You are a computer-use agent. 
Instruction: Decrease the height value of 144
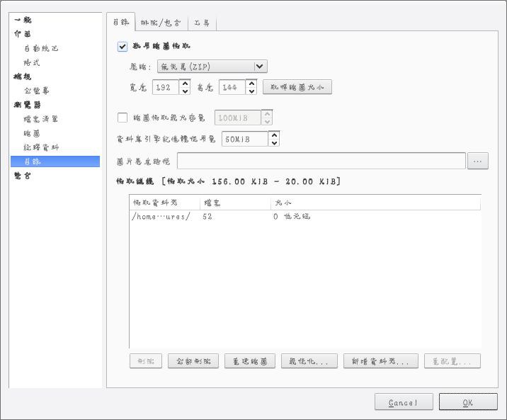click(251, 91)
